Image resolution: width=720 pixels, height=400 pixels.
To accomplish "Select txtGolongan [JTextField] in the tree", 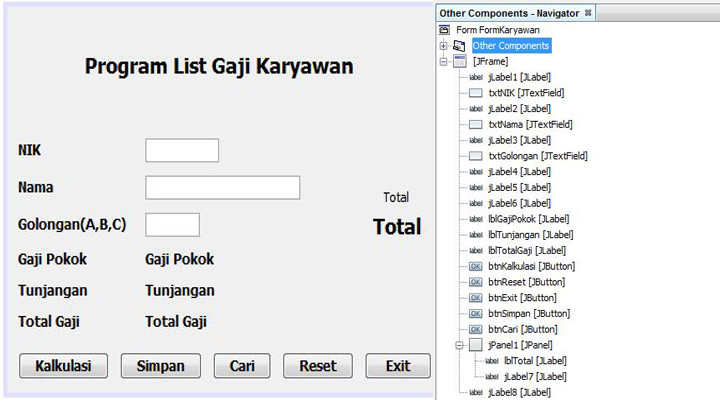I will tap(538, 156).
